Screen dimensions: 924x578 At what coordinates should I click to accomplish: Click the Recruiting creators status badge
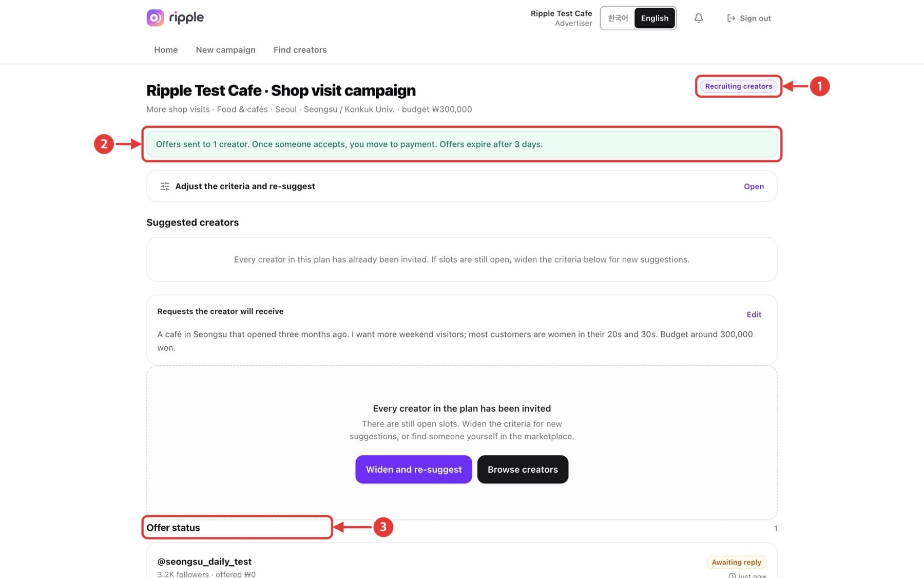pyautogui.click(x=738, y=86)
